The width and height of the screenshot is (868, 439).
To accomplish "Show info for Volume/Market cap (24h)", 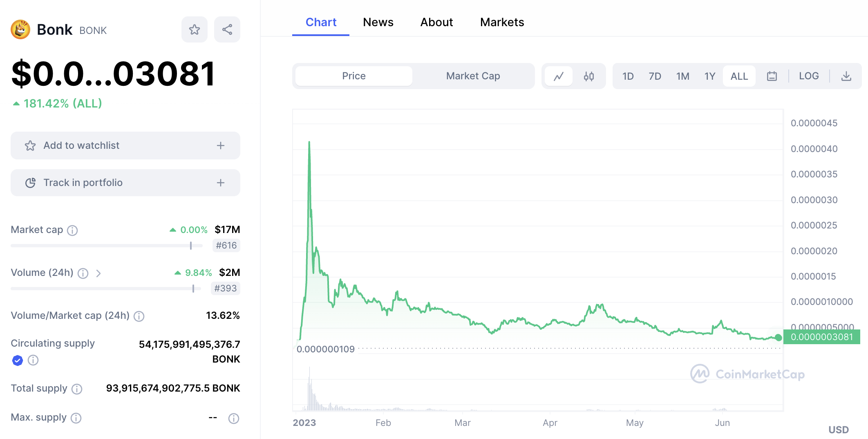I will point(139,316).
